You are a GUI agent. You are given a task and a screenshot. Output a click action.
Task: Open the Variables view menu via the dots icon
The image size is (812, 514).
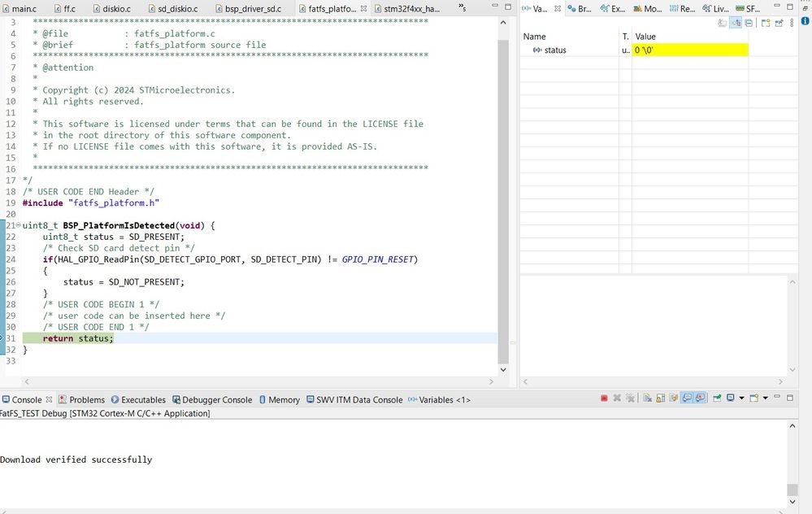(792, 23)
